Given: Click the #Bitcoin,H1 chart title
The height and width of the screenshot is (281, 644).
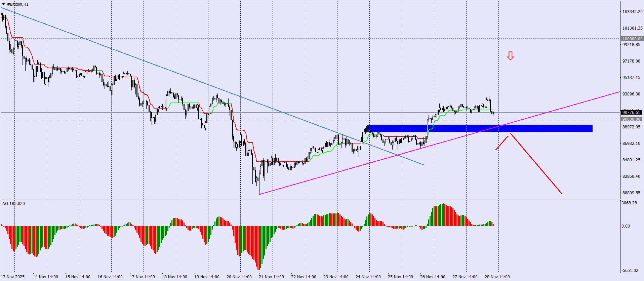Looking at the screenshot, I should pyautogui.click(x=18, y=4).
